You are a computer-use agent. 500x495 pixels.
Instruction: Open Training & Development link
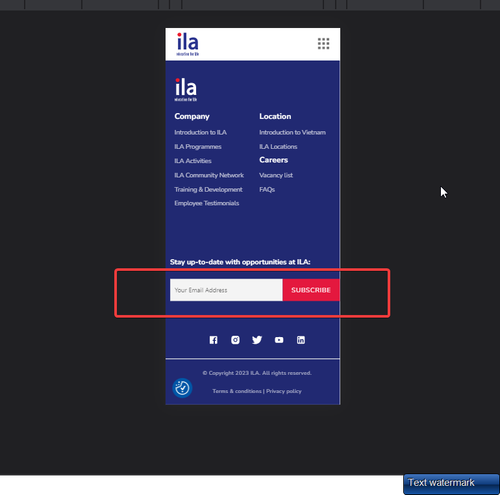[x=208, y=190]
